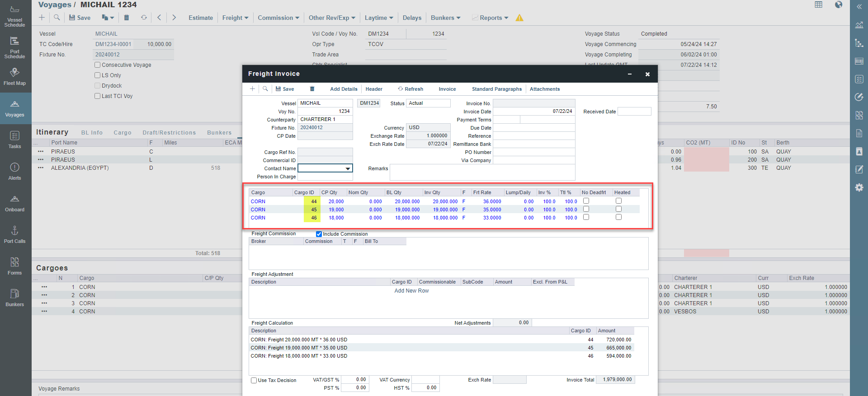Click the search icon in Freight Invoice toolbar
The width and height of the screenshot is (868, 396).
click(x=265, y=89)
